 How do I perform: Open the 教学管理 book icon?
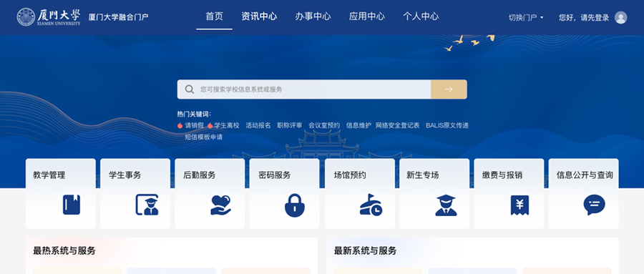(x=72, y=205)
